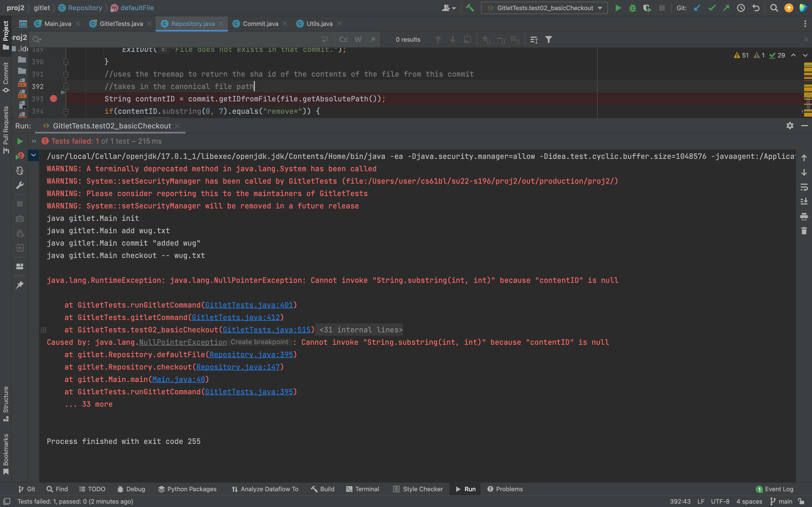Screen dimensions: 812x507
Task: Run with Coverage shield icon
Action: 647,8
